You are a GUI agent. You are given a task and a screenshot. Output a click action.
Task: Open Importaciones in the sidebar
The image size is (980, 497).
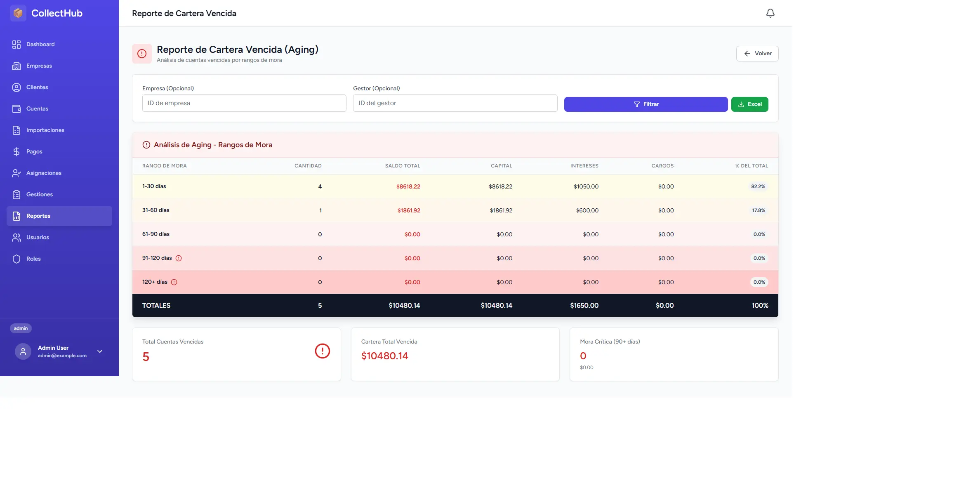[x=45, y=130]
